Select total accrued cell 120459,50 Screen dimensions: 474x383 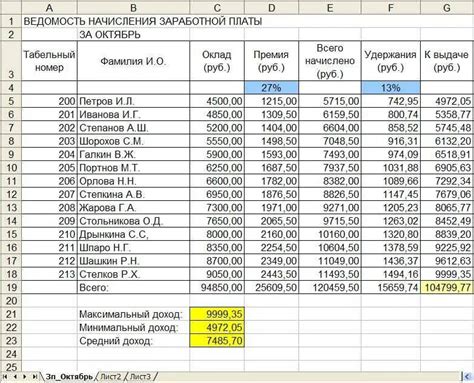330,287
